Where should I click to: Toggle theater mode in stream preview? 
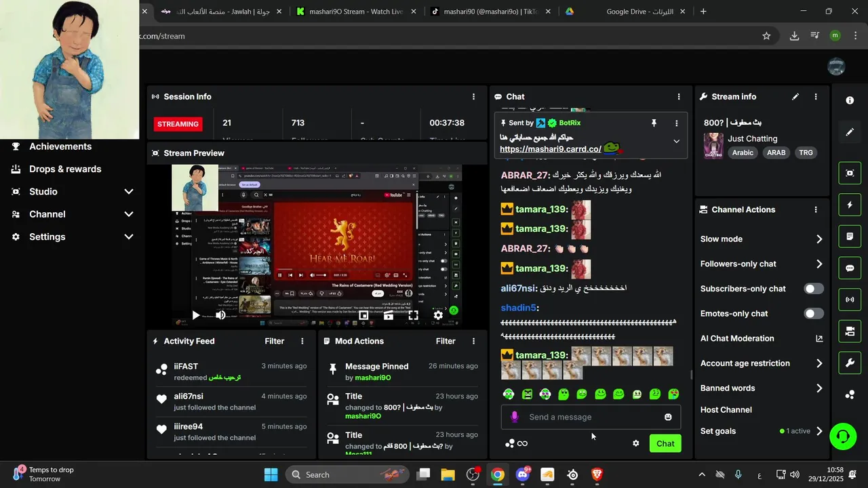click(x=389, y=315)
